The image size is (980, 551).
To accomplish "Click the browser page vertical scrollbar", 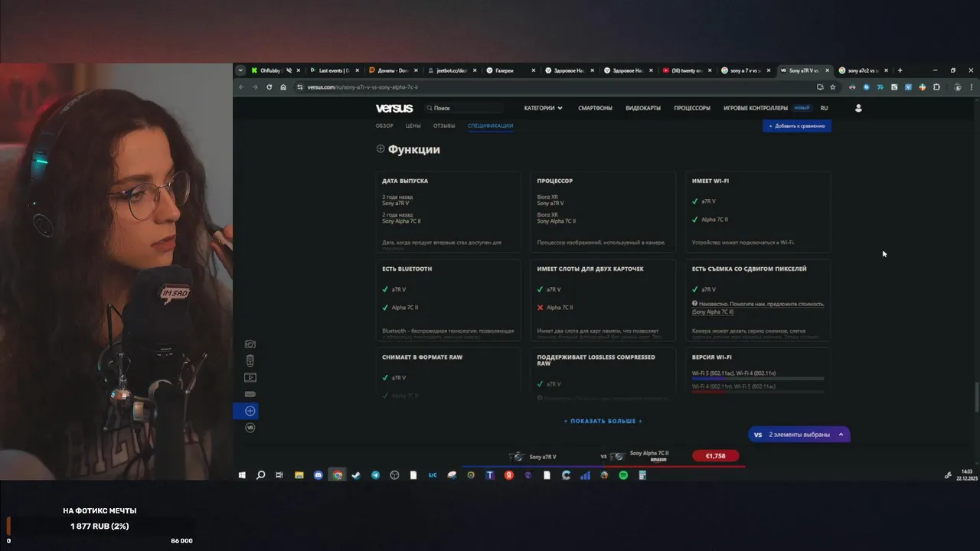I will (x=975, y=396).
